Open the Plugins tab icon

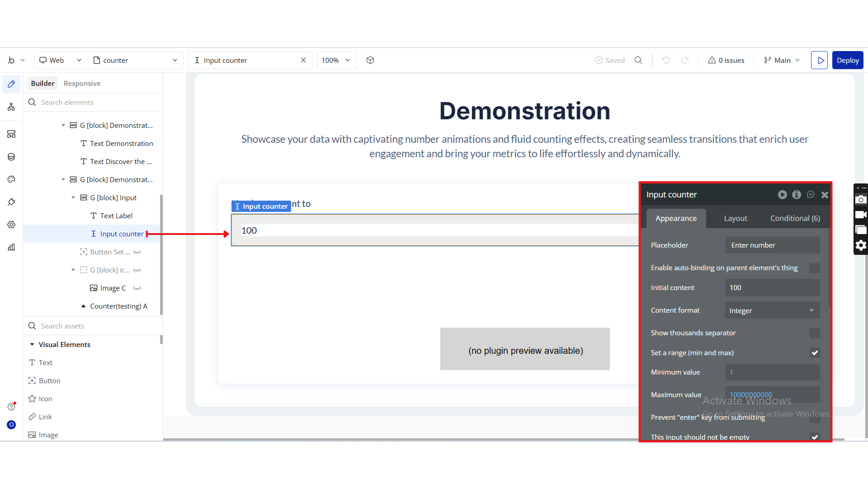(x=11, y=202)
